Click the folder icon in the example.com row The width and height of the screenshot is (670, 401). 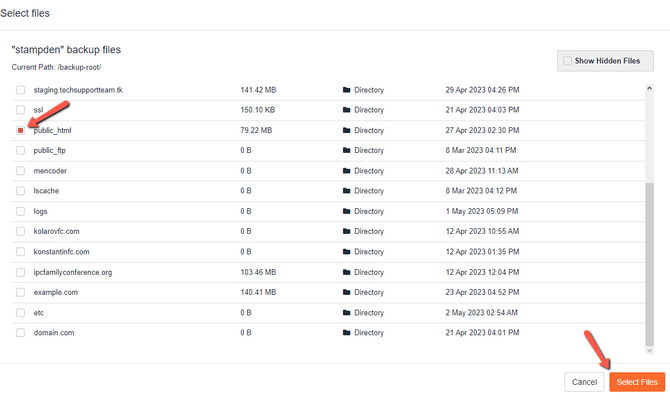(x=346, y=292)
